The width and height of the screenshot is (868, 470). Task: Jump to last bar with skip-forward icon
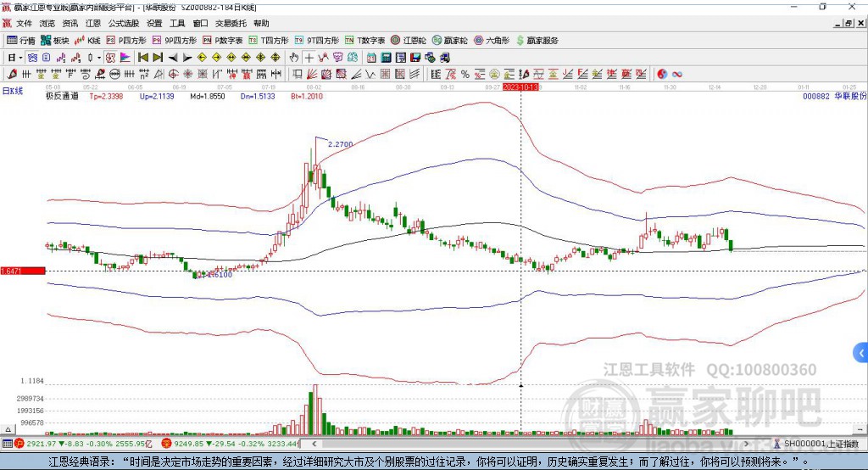coord(158,58)
